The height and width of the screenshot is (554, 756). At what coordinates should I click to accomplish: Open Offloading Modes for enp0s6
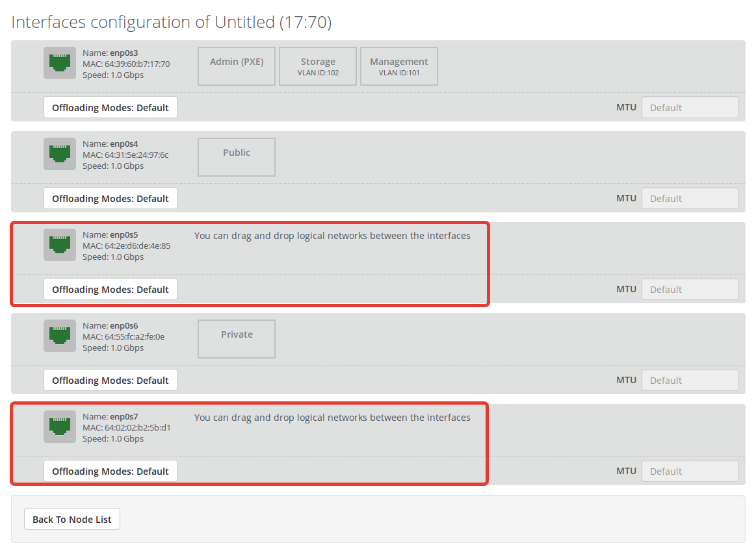point(111,381)
